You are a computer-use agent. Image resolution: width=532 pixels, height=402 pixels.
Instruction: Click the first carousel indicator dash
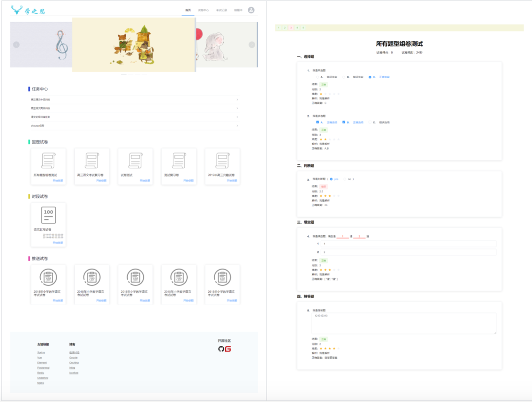click(x=124, y=74)
